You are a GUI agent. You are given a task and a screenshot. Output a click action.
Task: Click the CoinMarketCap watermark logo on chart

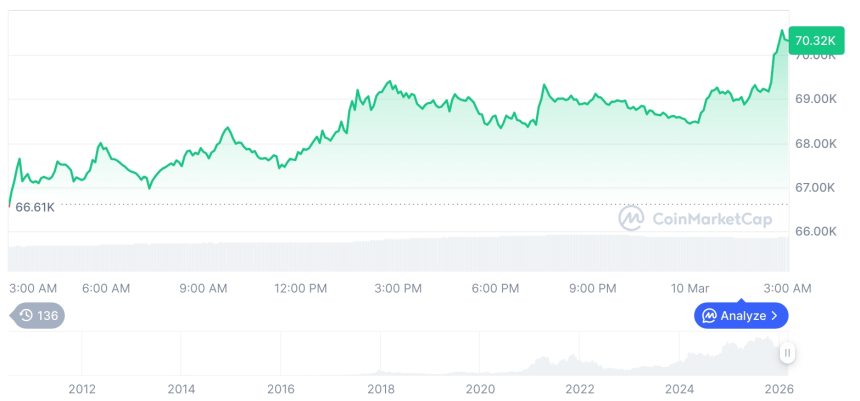coord(631,217)
